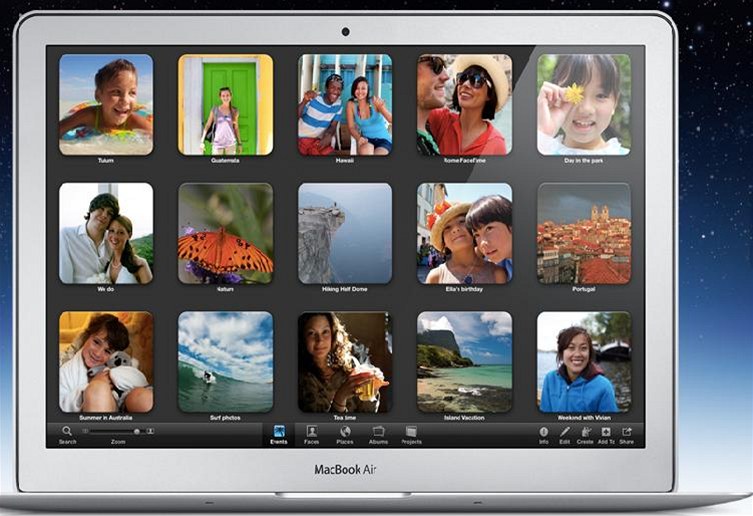Viewport: 753px width, 516px height.
Task: Click the Info icon
Action: (x=544, y=432)
